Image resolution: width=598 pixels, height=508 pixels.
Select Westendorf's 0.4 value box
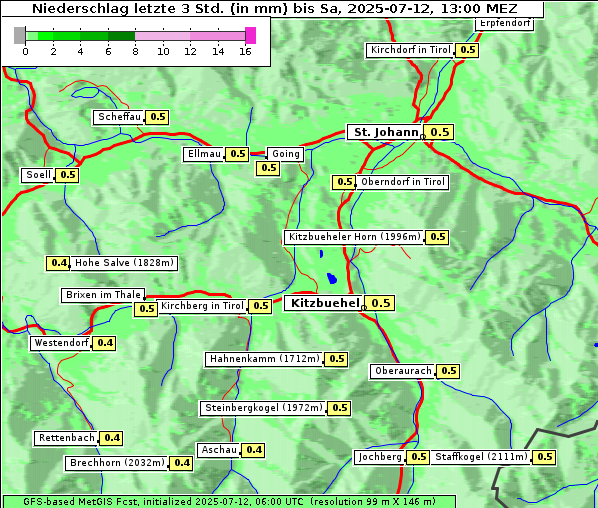click(105, 343)
